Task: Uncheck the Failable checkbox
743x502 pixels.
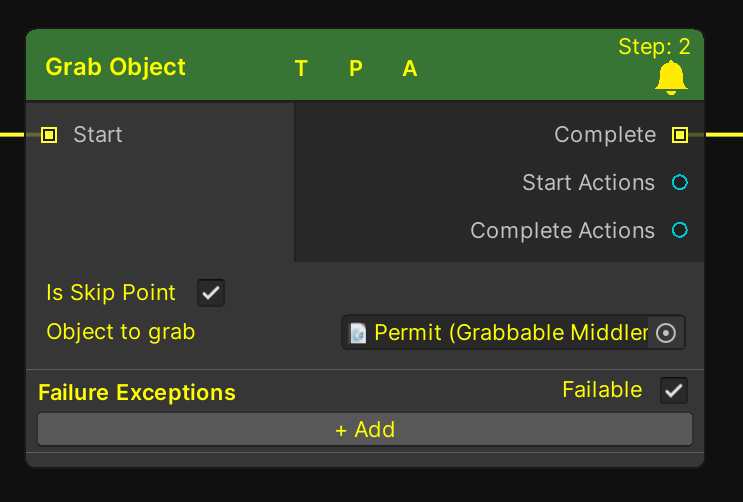Action: click(x=674, y=390)
